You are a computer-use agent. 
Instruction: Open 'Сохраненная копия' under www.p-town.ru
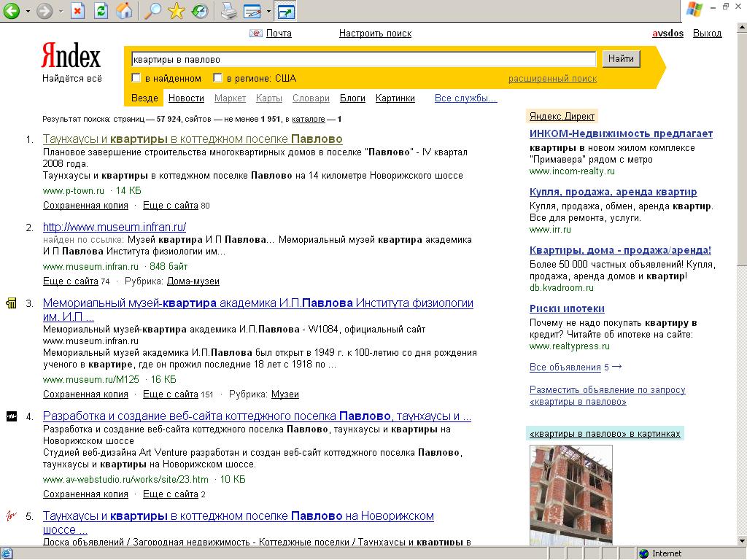coord(86,205)
